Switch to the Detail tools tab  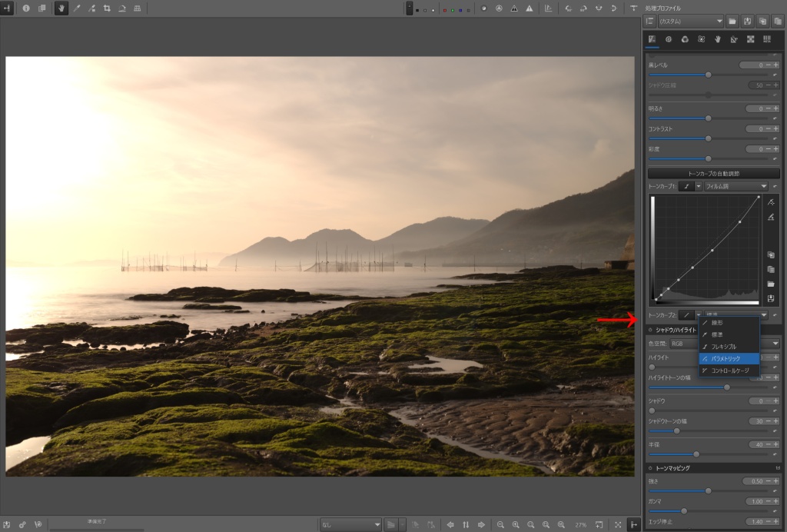669,39
